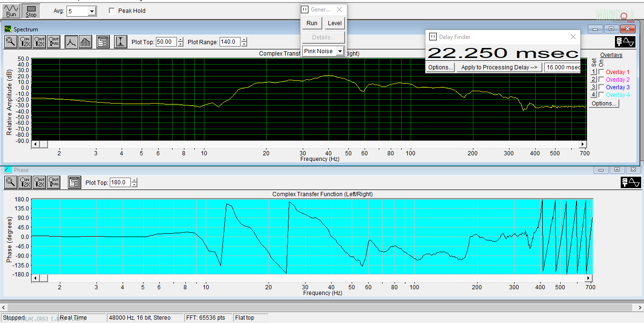Turn on Overlay 1 checkbox
644x323 pixels.
[x=602, y=72]
